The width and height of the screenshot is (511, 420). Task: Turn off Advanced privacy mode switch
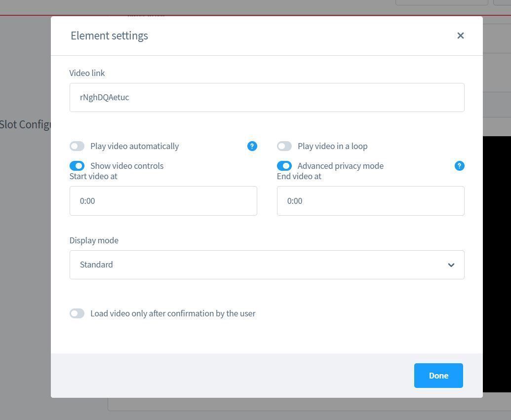tap(284, 166)
